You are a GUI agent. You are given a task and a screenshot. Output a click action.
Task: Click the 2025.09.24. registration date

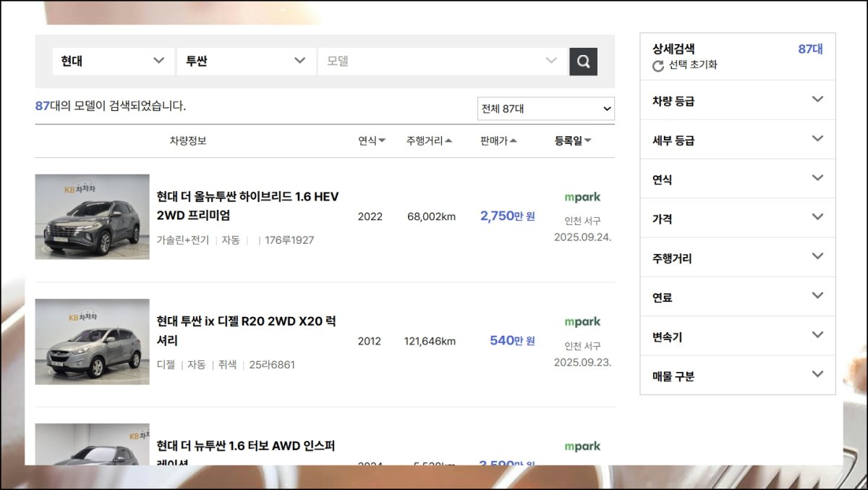pos(583,237)
